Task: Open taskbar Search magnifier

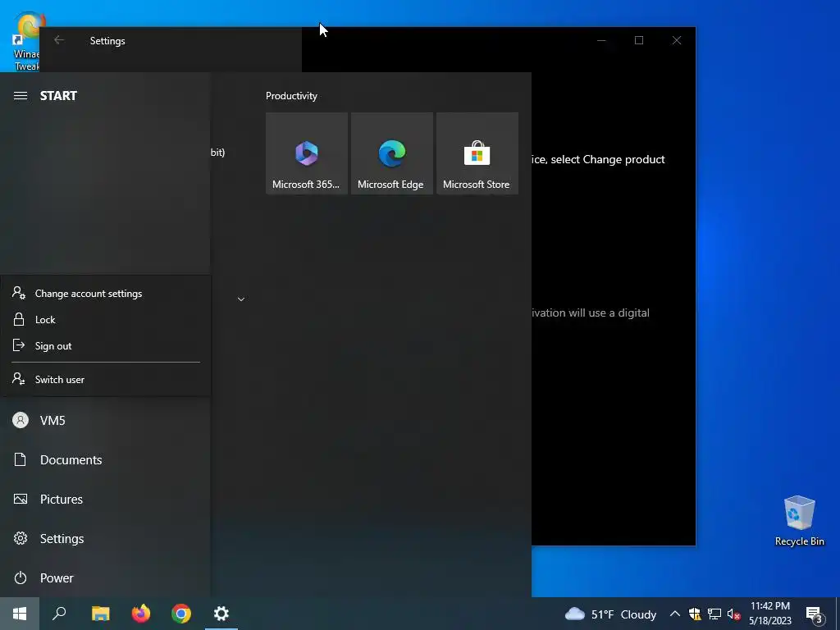Action: [x=59, y=614]
